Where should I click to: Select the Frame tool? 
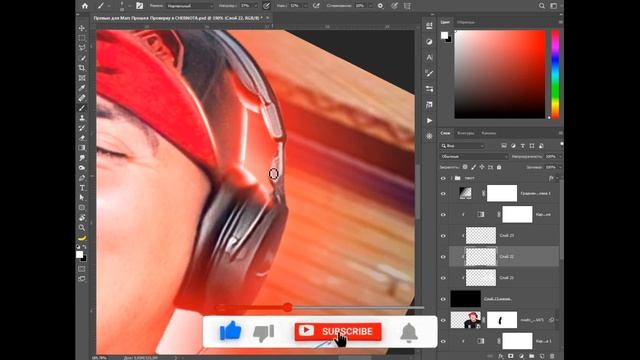point(82,78)
